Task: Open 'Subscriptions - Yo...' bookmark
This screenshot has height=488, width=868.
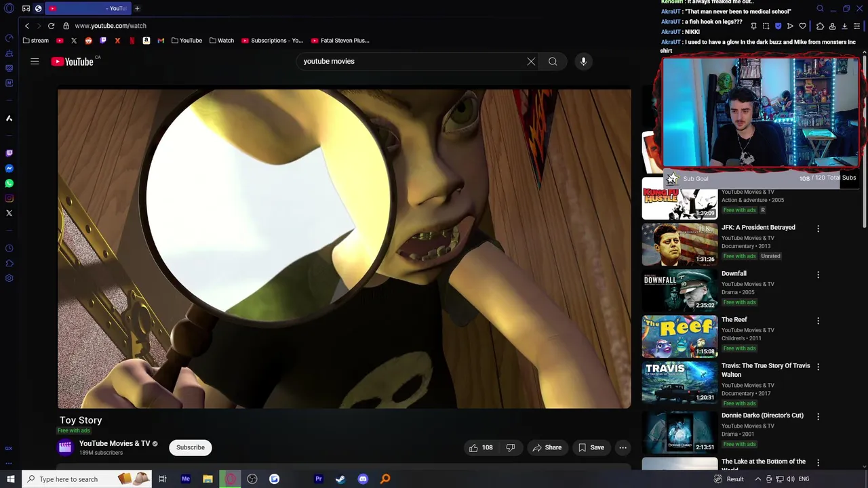Action: click(272, 41)
